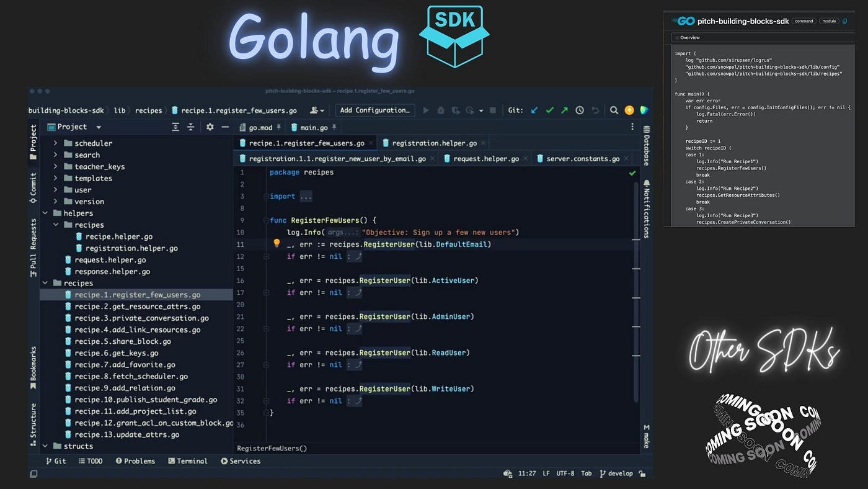The width and height of the screenshot is (868, 489).
Task: Click the Git push green arrow icon
Action: (x=564, y=110)
